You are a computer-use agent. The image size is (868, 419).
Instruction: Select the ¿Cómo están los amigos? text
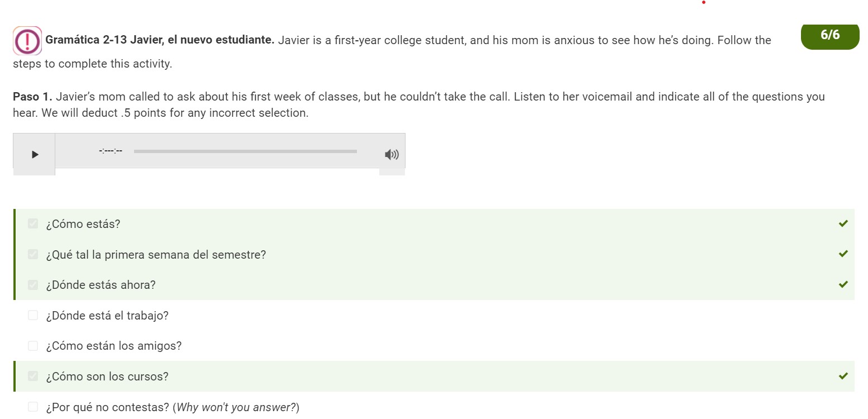tap(114, 346)
